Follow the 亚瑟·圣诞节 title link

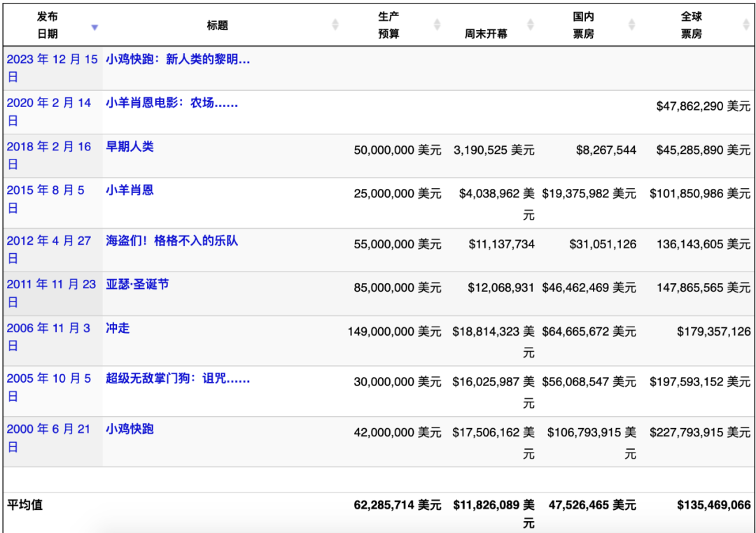click(137, 284)
